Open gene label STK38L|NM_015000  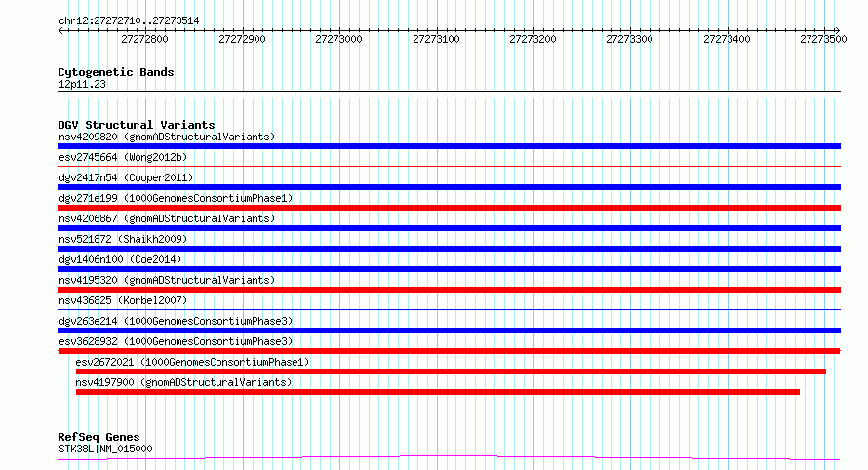pyautogui.click(x=105, y=449)
